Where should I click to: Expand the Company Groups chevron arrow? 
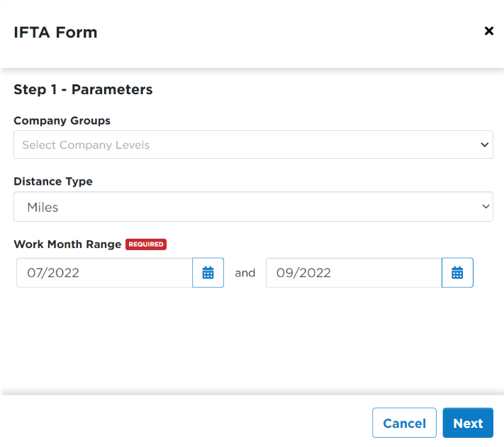(485, 145)
